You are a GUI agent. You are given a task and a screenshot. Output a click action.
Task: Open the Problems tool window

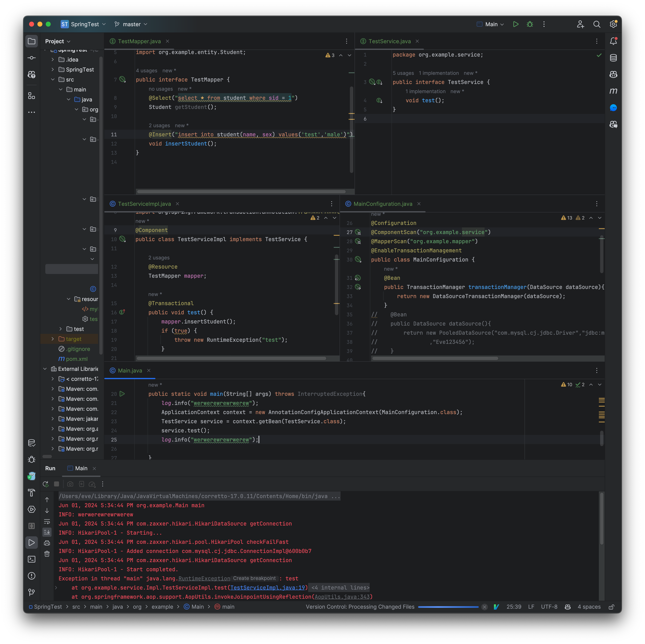click(32, 576)
